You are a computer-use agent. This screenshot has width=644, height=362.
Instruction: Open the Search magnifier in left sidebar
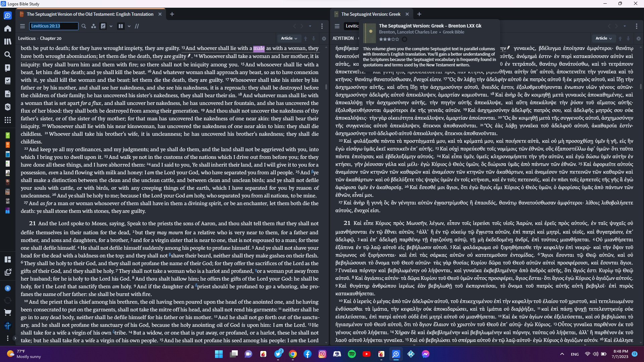[7, 55]
